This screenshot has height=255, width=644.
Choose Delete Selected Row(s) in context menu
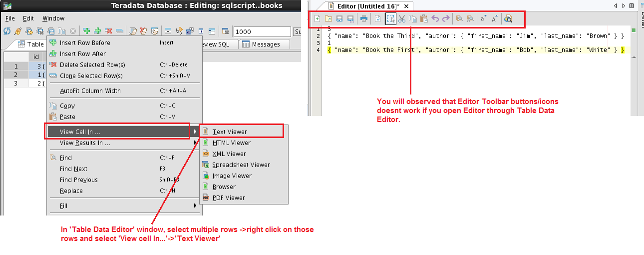click(124, 64)
